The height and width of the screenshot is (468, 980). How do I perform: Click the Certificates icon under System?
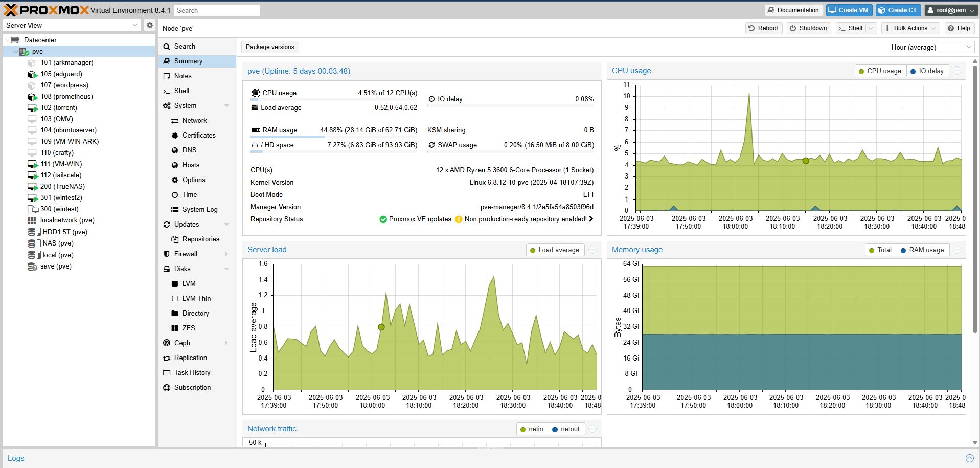tap(175, 136)
